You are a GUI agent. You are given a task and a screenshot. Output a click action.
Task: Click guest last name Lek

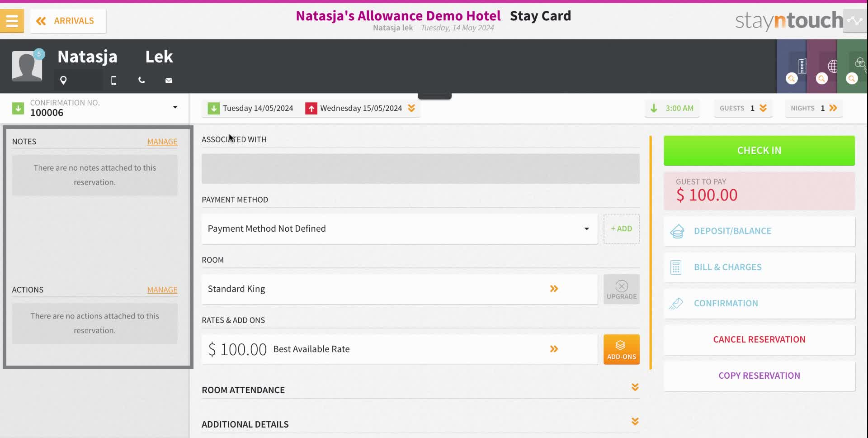pos(159,57)
